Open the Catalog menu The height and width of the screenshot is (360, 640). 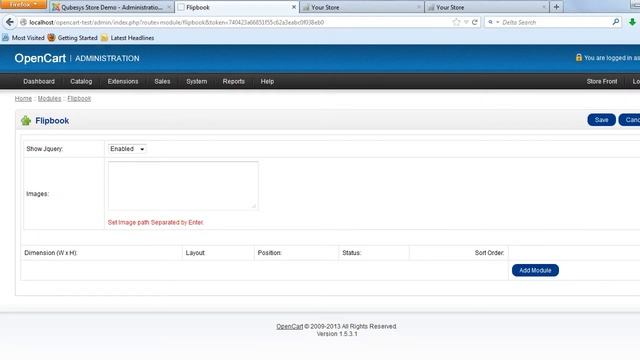point(81,81)
